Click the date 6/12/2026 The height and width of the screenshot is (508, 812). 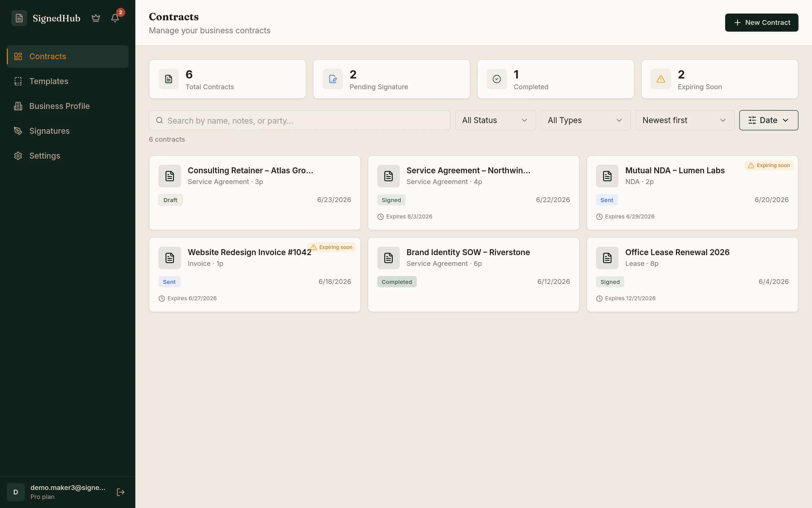tap(554, 282)
